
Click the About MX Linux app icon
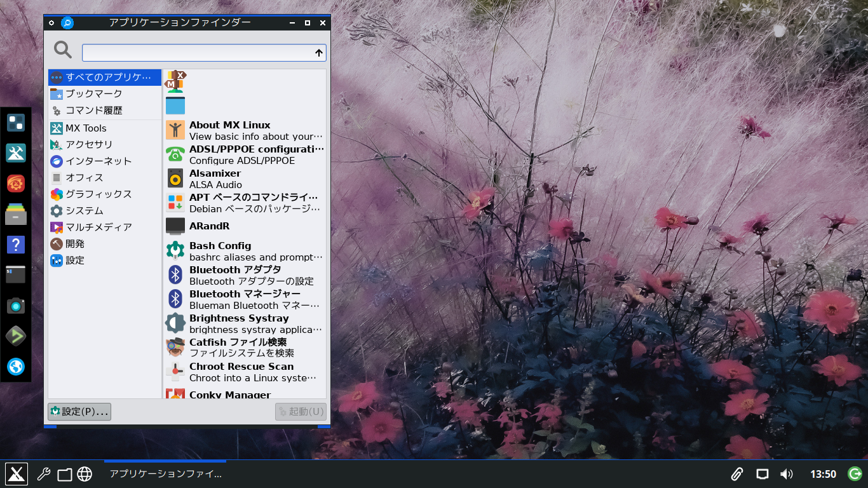tap(175, 130)
